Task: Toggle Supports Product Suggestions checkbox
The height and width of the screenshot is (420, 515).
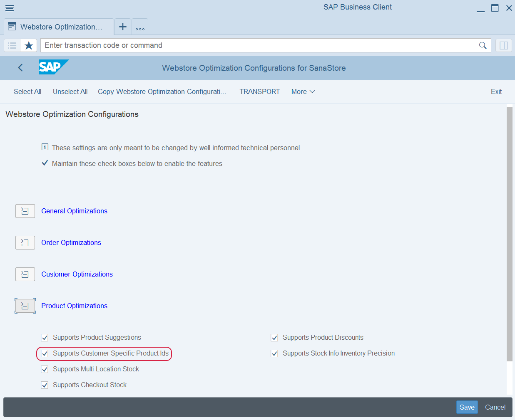Action: pyautogui.click(x=45, y=338)
